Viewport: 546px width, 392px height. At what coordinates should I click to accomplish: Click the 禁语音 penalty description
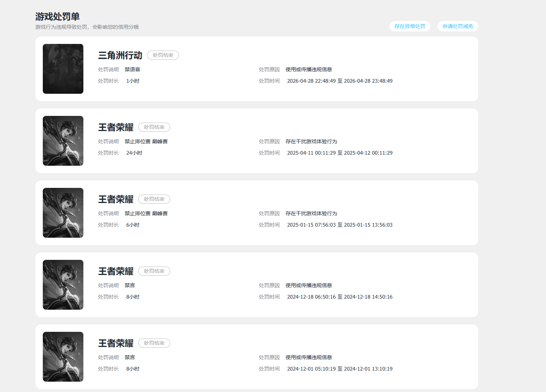(132, 69)
